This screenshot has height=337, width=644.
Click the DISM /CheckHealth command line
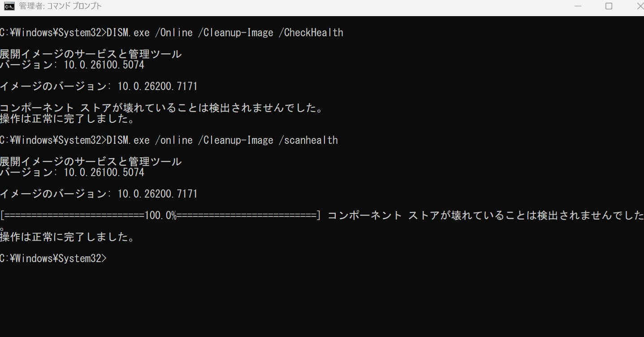point(171,33)
